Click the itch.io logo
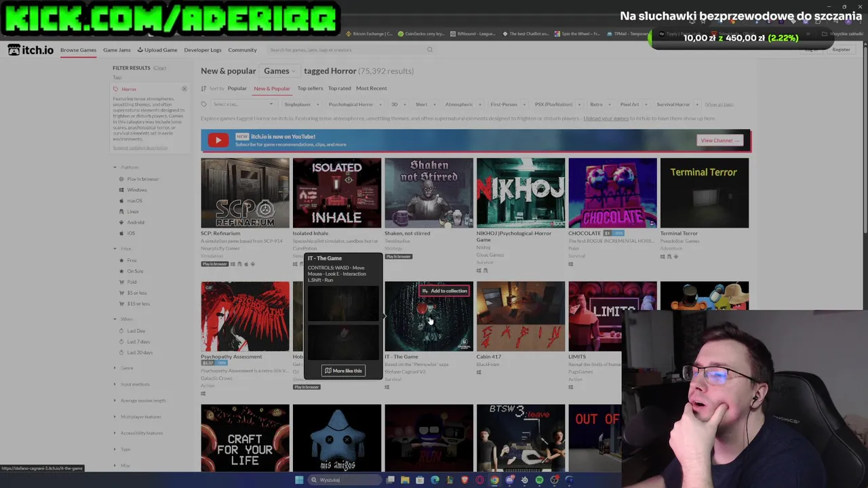The width and height of the screenshot is (868, 488). 31,49
